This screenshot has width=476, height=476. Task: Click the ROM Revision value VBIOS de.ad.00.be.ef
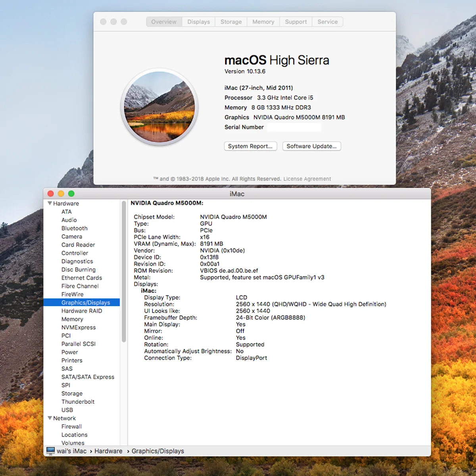point(229,271)
